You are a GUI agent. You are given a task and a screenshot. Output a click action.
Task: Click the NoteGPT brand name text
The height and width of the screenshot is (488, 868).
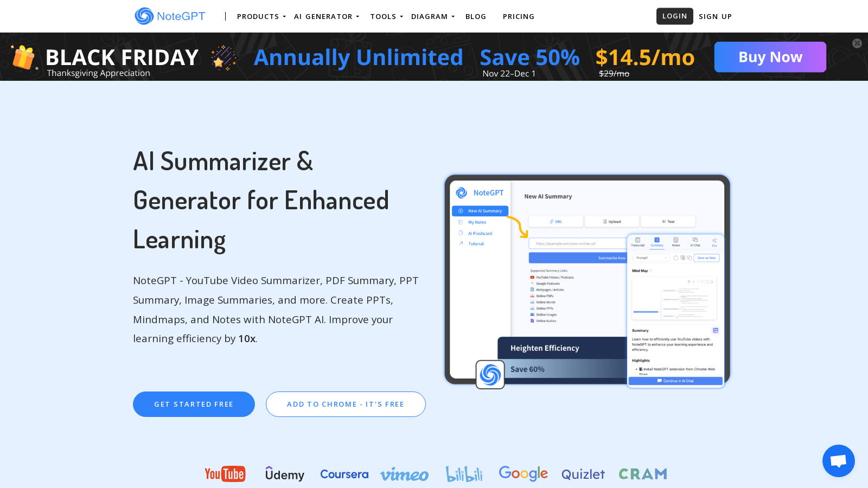181,16
